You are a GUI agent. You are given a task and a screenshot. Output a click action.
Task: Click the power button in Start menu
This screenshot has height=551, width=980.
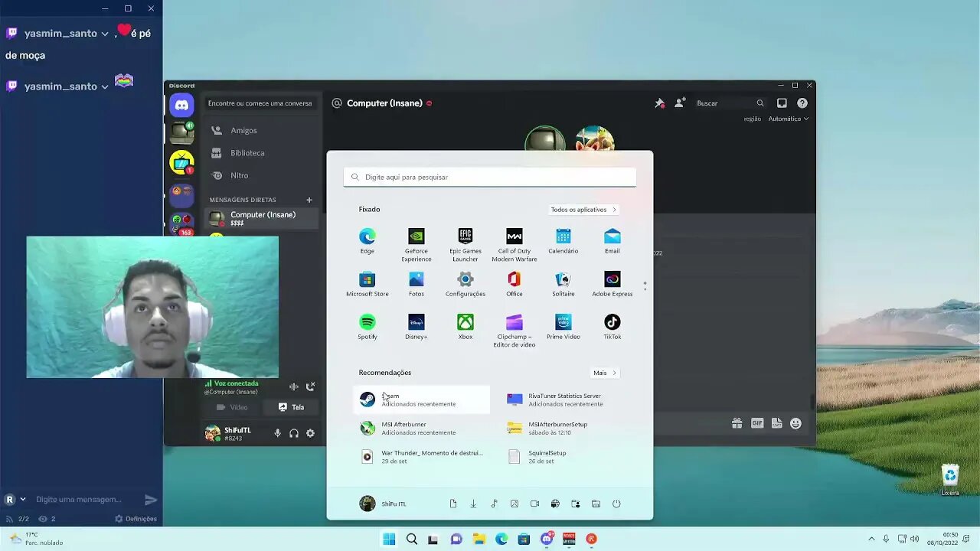point(616,504)
